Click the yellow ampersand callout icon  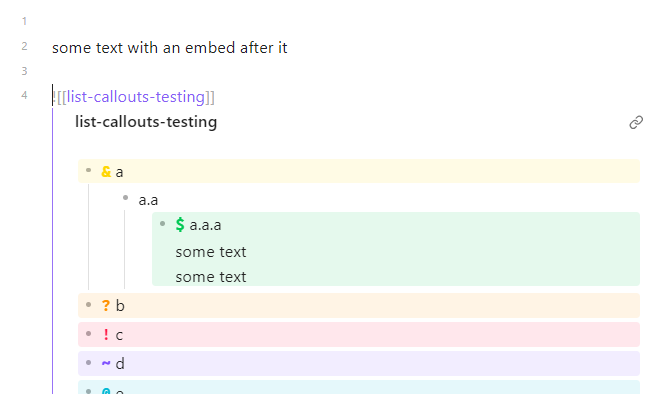pyautogui.click(x=106, y=172)
